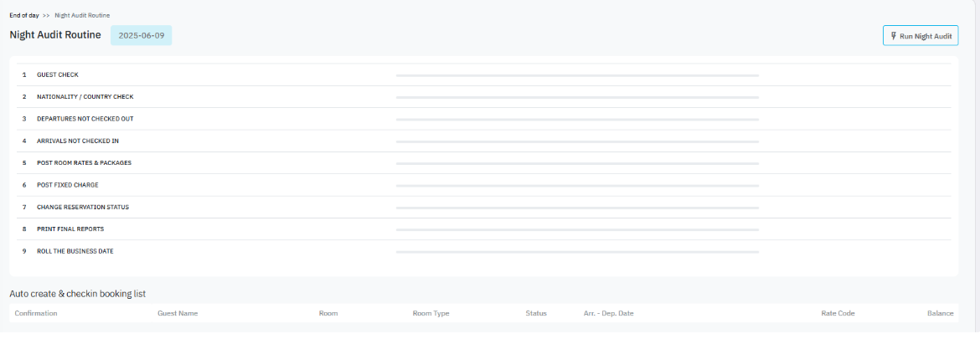Image resolution: width=980 pixels, height=339 pixels.
Task: Select the Guest Check audit step
Action: 58,74
